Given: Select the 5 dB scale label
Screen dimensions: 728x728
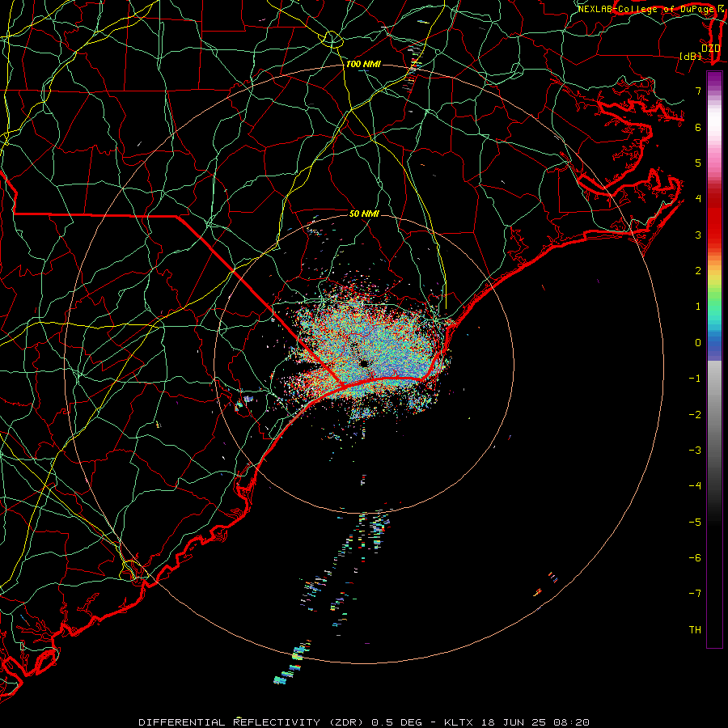Looking at the screenshot, I should click(x=698, y=163).
